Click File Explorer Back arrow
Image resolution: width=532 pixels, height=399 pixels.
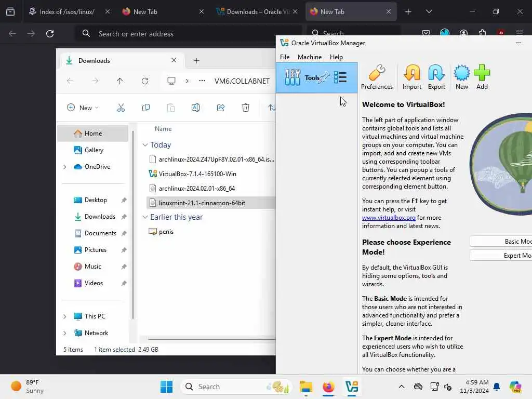(x=70, y=81)
